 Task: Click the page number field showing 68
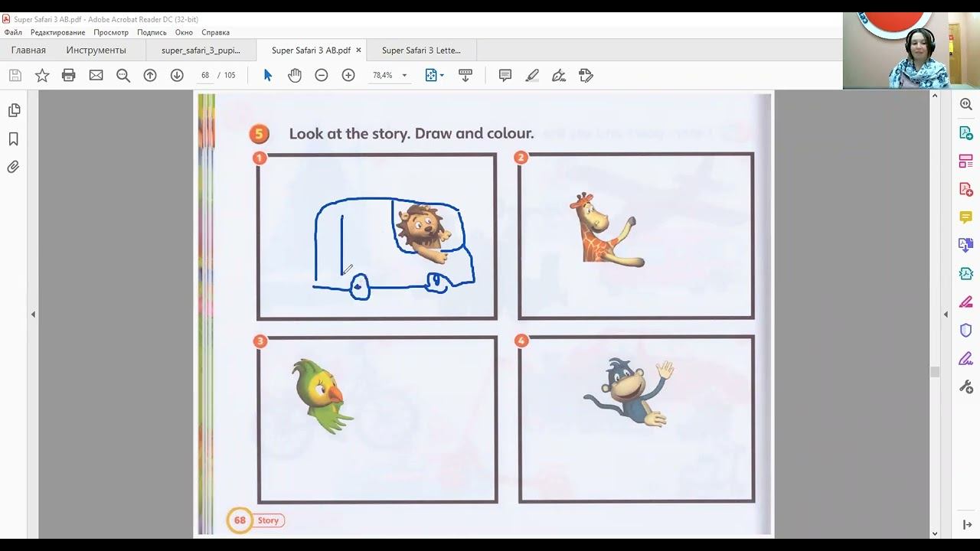click(x=204, y=75)
